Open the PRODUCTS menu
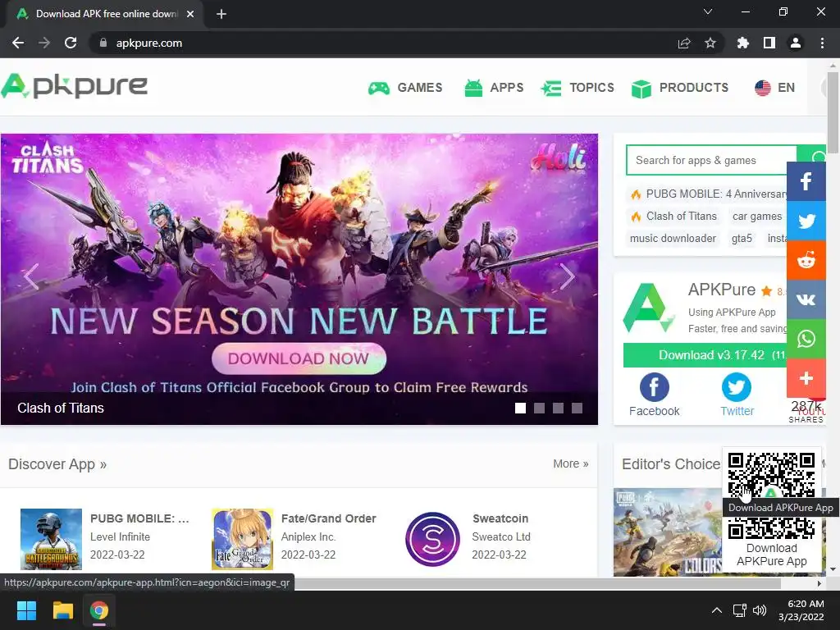The width and height of the screenshot is (840, 630). [680, 88]
